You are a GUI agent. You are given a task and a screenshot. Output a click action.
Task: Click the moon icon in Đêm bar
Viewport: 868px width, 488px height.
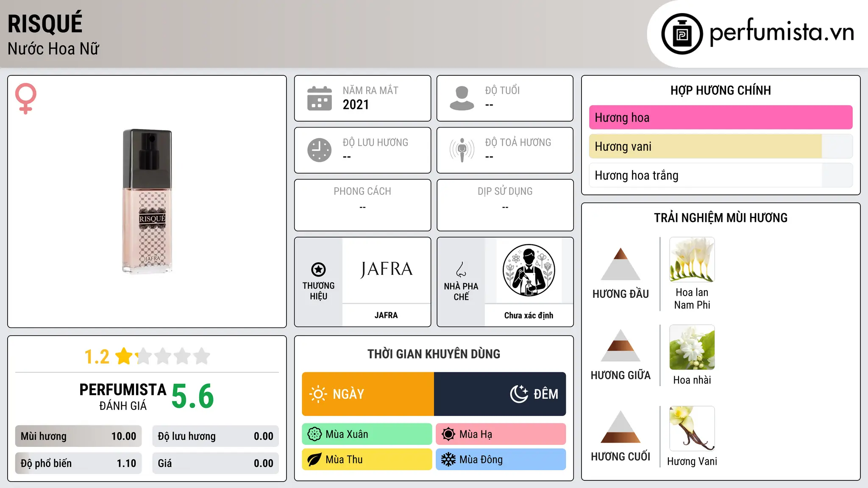click(519, 394)
